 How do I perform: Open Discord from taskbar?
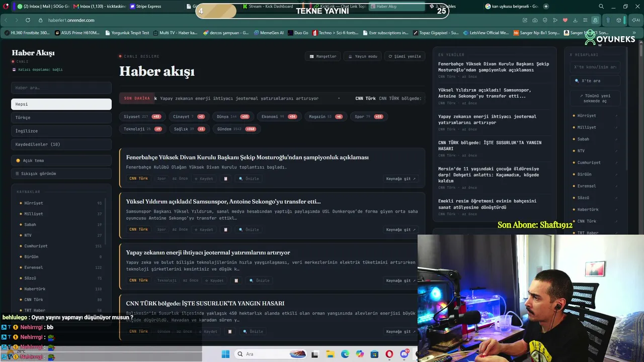404,354
